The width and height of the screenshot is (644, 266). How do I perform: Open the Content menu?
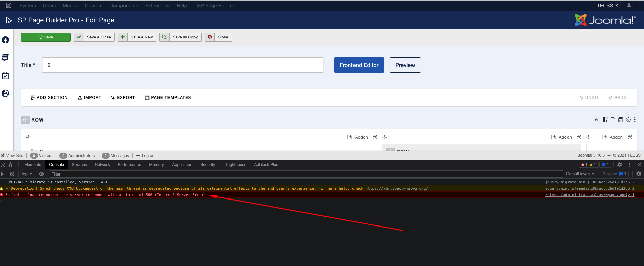[94, 6]
